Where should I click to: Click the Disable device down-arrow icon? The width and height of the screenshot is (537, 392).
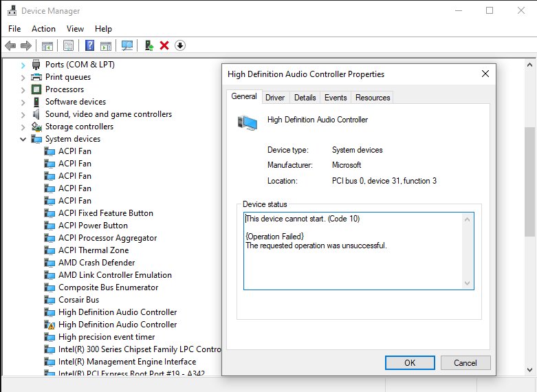coord(180,45)
